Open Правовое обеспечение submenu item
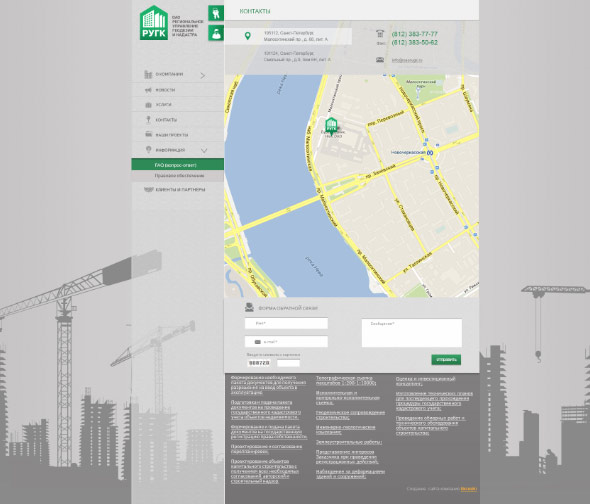Viewport: 590px width, 504px height. pyautogui.click(x=178, y=176)
